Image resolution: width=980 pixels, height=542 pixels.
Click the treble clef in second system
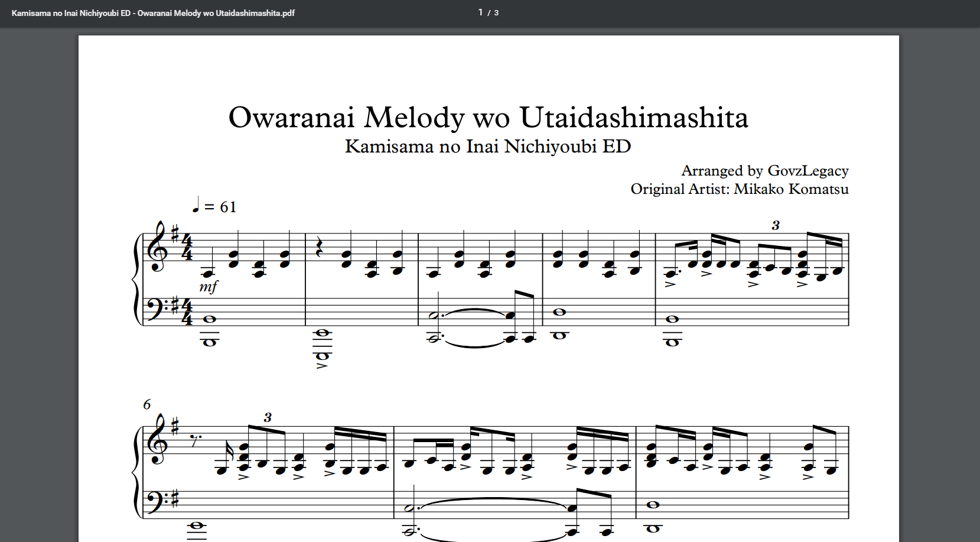(x=158, y=442)
